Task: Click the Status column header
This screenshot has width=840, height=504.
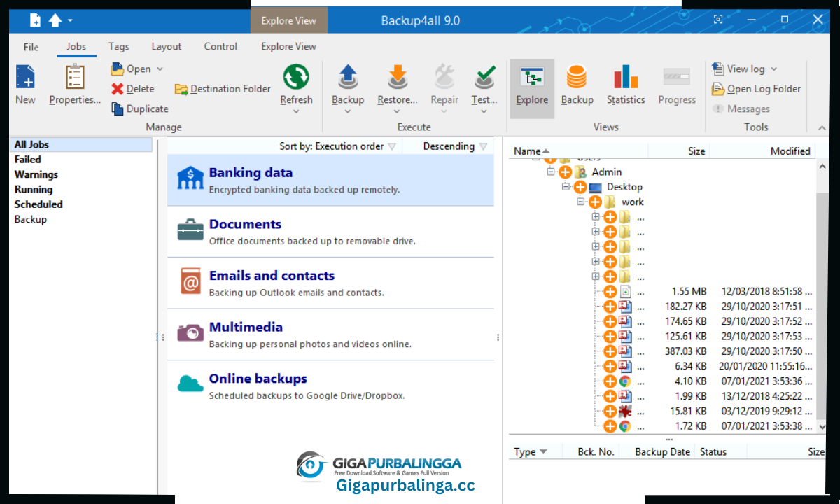Action: point(721,451)
